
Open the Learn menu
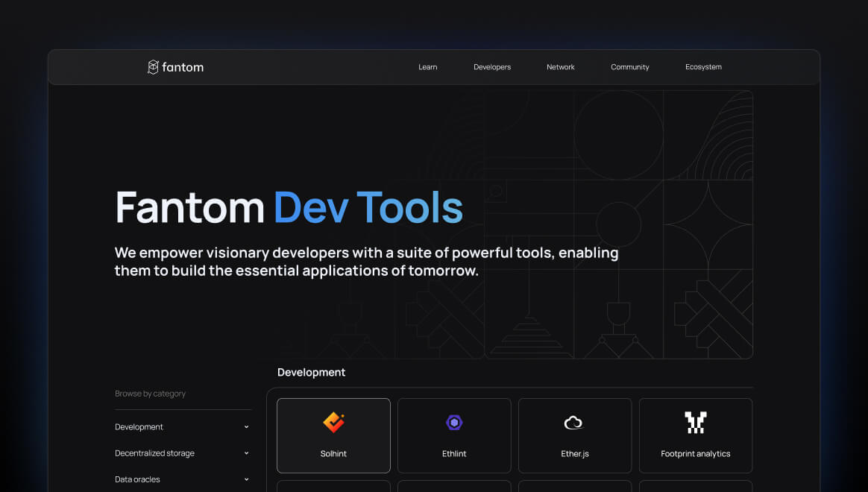(x=427, y=66)
